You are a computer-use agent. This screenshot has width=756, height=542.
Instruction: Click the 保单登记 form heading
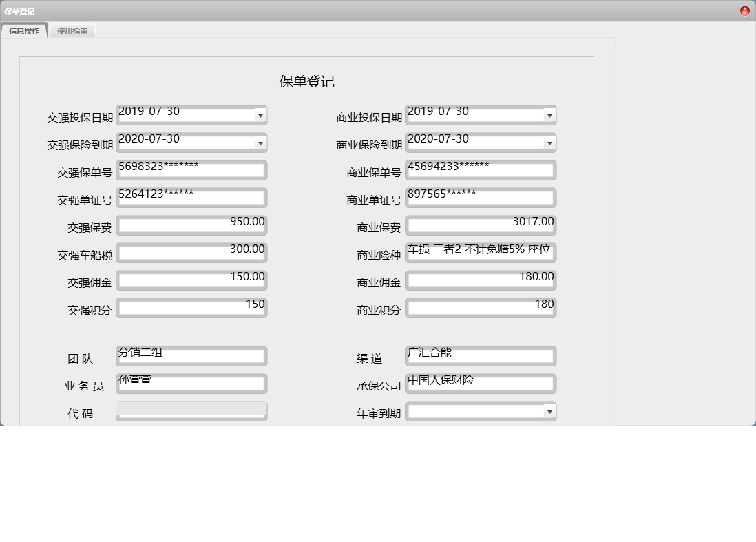click(x=306, y=81)
